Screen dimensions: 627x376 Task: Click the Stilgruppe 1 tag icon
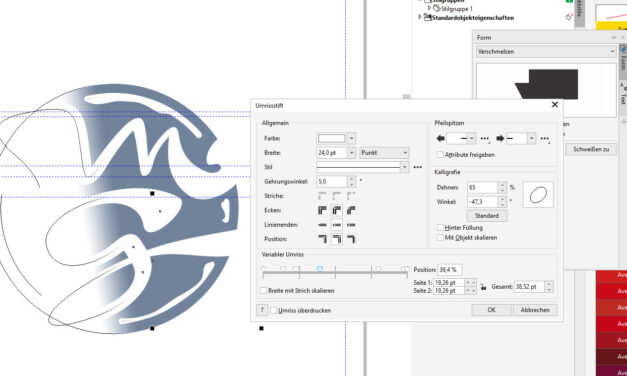pos(437,8)
